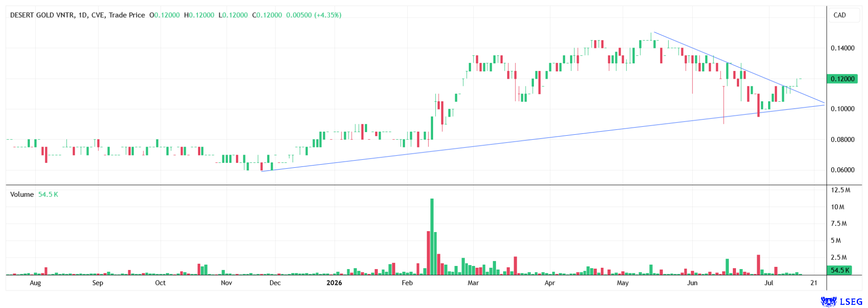This screenshot has width=868, height=308.
Task: Click the high price H0.12000 value
Action: 199,15
